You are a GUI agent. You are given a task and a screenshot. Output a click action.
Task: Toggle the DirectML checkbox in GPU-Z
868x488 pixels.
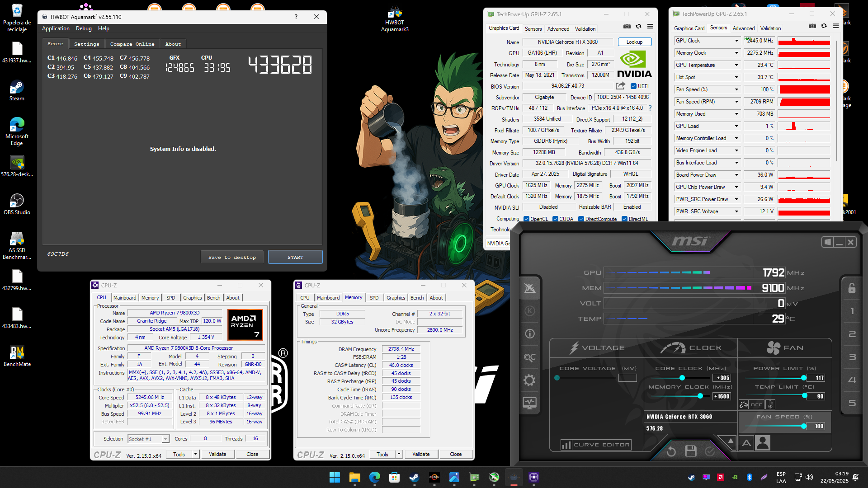tap(624, 219)
